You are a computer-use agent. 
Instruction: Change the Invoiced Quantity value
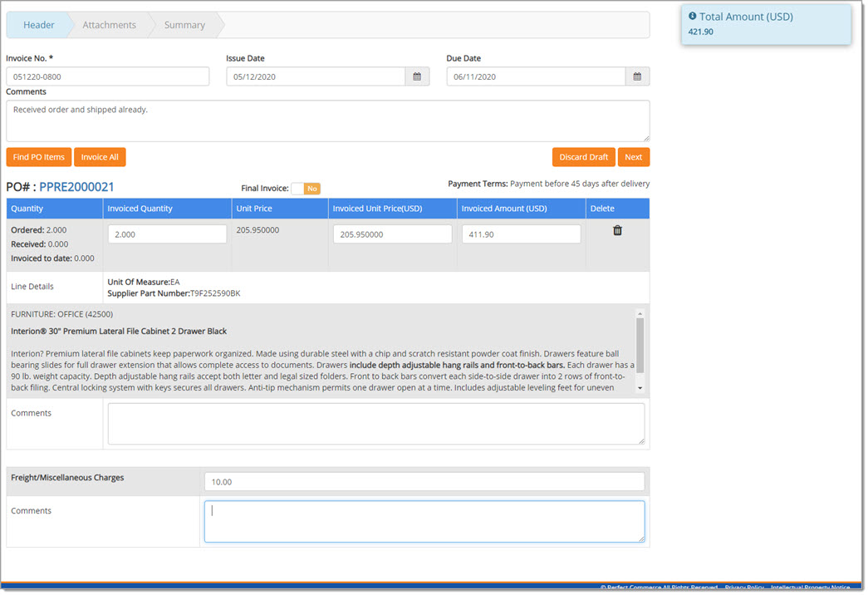pyautogui.click(x=166, y=234)
